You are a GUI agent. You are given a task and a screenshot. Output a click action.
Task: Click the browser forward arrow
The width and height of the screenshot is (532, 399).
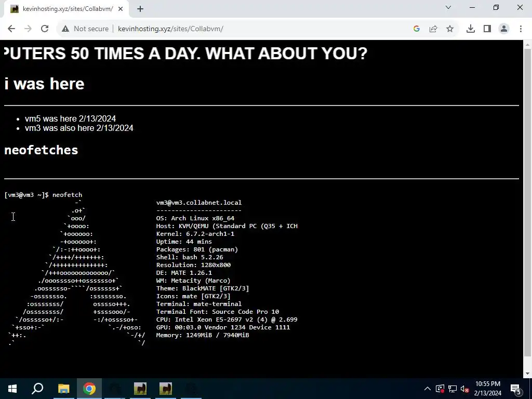pos(28,29)
